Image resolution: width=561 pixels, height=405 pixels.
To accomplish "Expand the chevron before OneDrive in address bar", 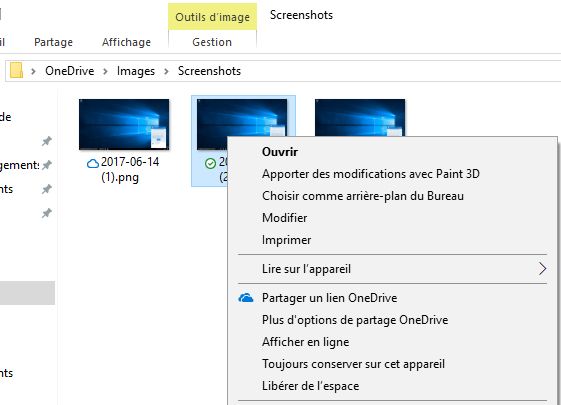I will 33,71.
